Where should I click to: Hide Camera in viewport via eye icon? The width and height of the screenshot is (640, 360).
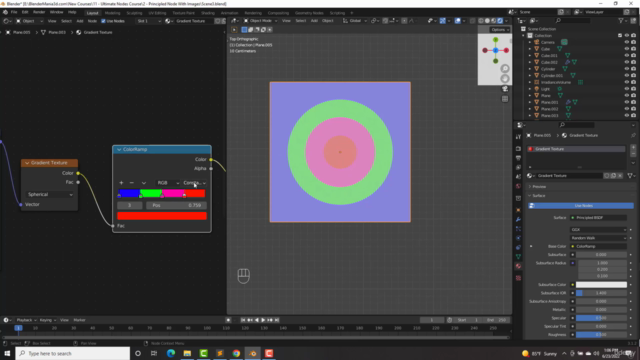pyautogui.click(x=627, y=42)
